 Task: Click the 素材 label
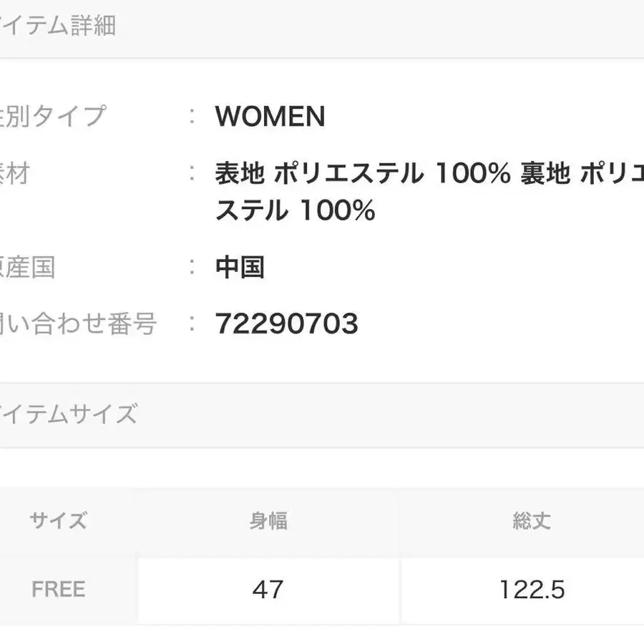tap(14, 173)
